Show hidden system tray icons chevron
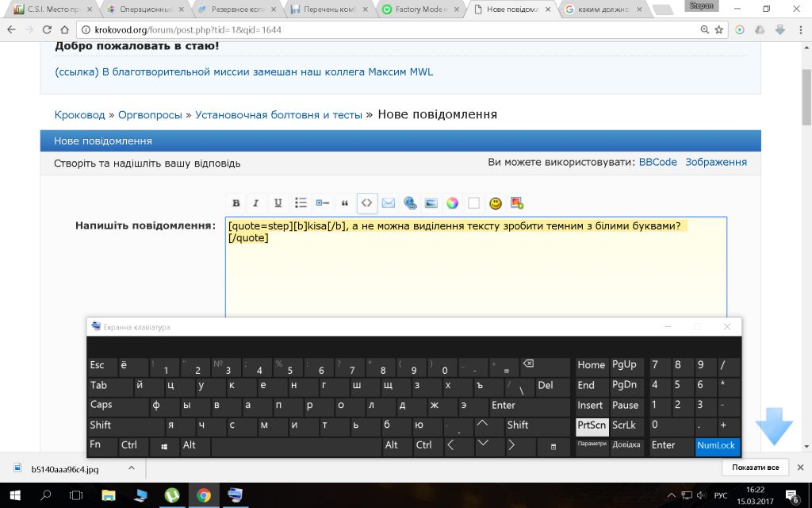 (x=670, y=496)
